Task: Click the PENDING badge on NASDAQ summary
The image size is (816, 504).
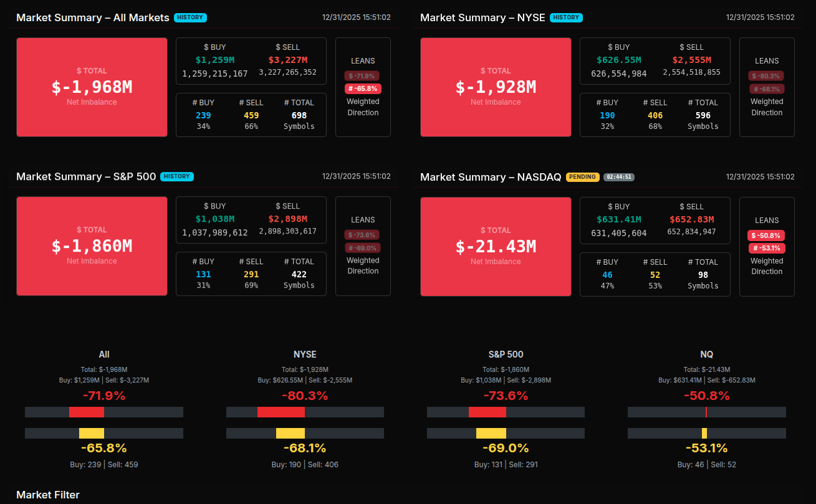Action: click(x=582, y=177)
